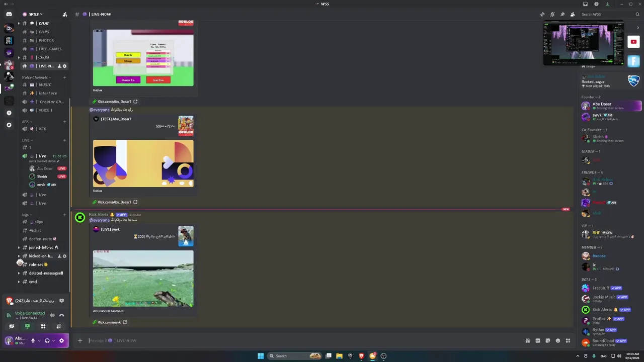Viewport: 644px width, 362px height.
Task: Disconnect from voice using the hang-up icon
Action: pyautogui.click(x=61, y=315)
